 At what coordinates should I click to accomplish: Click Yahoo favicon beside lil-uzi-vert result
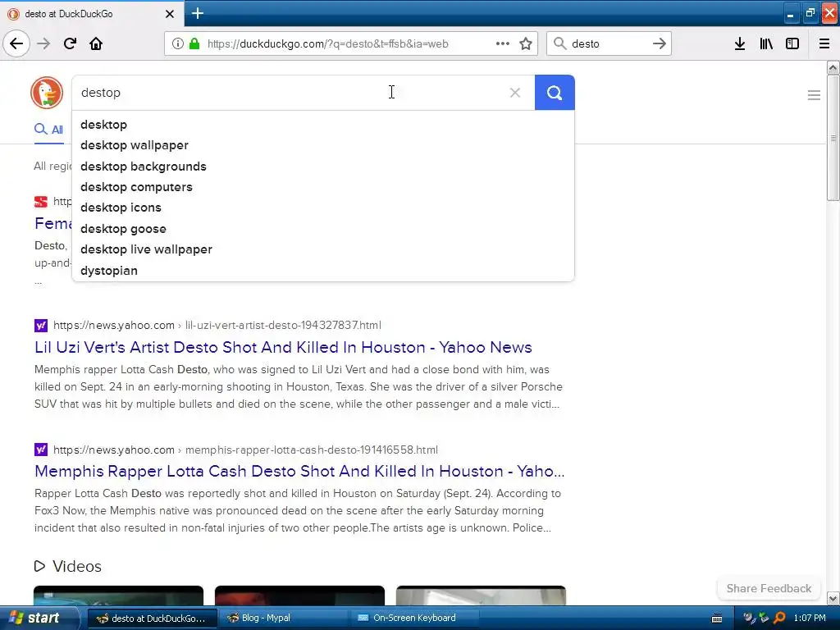coord(41,325)
